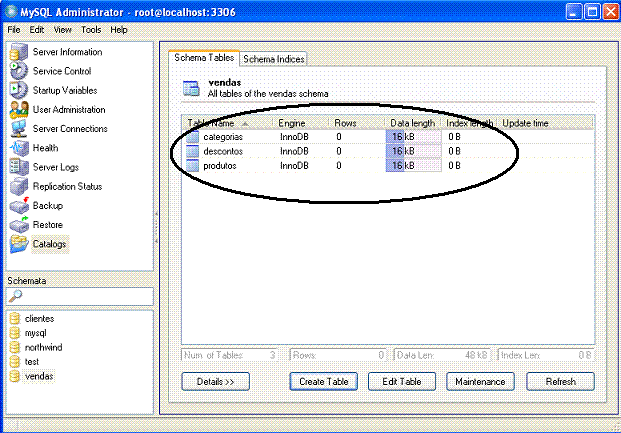The width and height of the screenshot is (621, 433).
Task: Click the vendas database icon
Action: click(15, 376)
